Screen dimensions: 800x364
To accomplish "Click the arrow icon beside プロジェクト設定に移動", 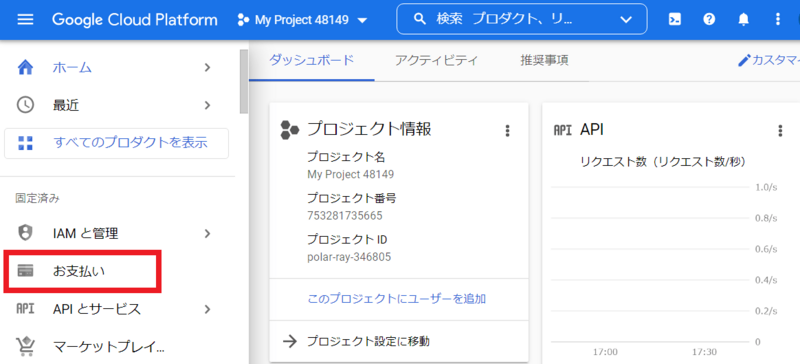I will pyautogui.click(x=290, y=341).
